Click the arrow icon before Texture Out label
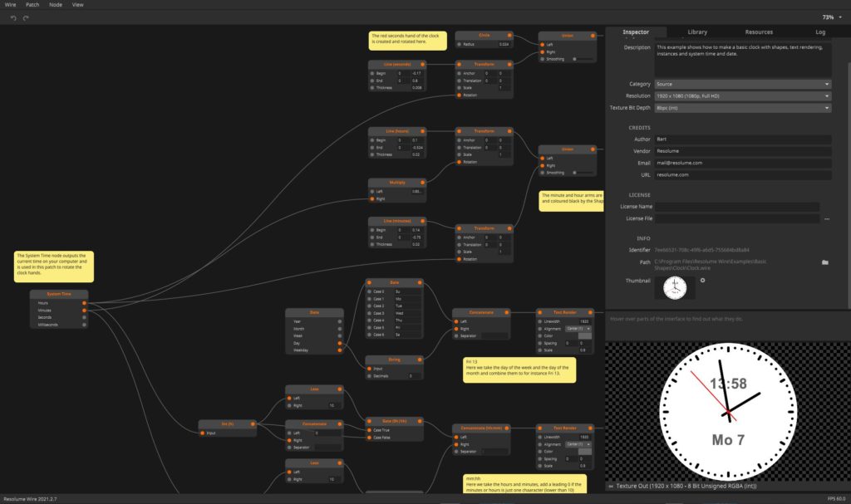This screenshot has height=504, width=851. click(611, 486)
